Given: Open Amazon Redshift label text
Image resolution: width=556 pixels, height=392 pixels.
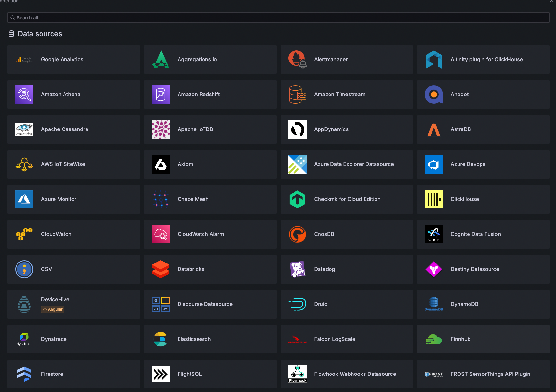Looking at the screenshot, I should coord(199,95).
